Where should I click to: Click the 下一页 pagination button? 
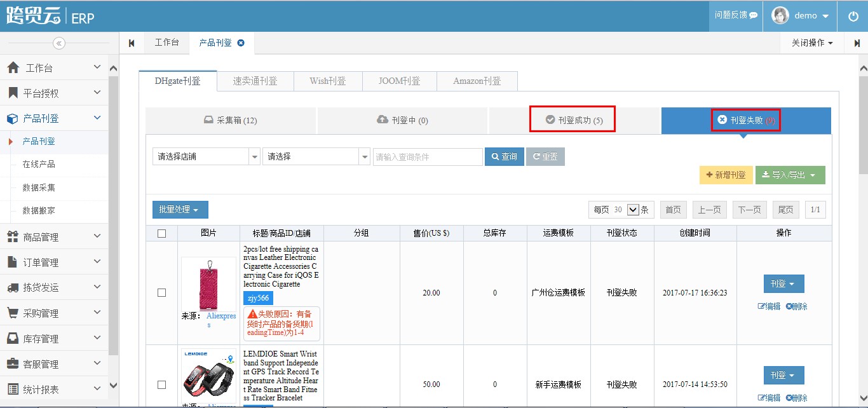pyautogui.click(x=750, y=210)
